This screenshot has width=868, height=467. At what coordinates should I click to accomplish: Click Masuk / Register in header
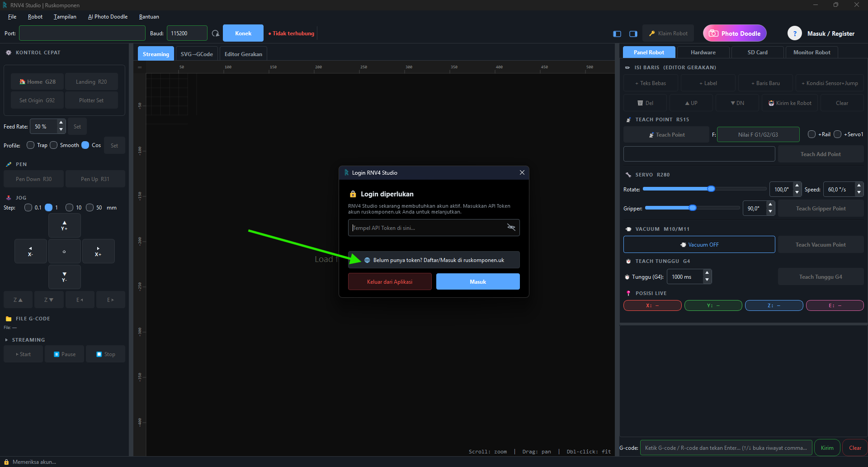tap(831, 33)
